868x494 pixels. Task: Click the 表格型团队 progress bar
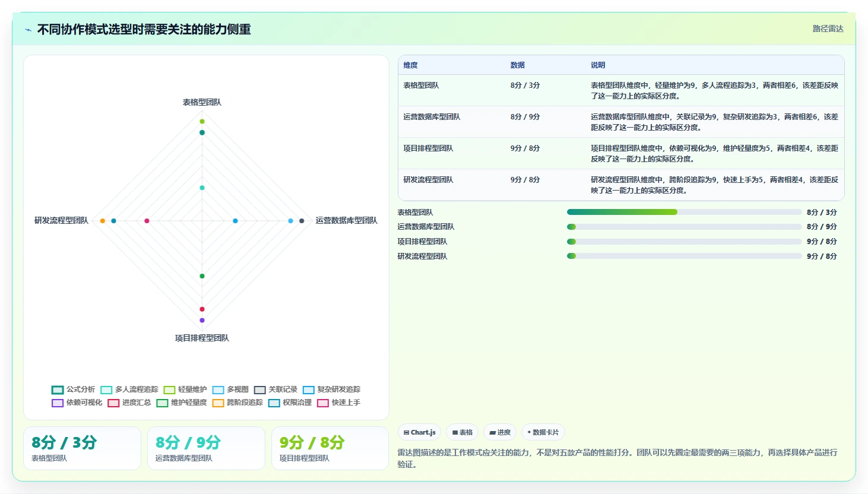(x=684, y=212)
